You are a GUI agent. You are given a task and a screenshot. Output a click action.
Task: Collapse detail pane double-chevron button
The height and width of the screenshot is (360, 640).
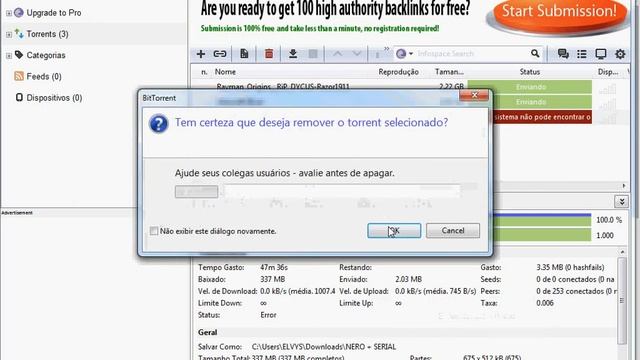click(x=622, y=201)
